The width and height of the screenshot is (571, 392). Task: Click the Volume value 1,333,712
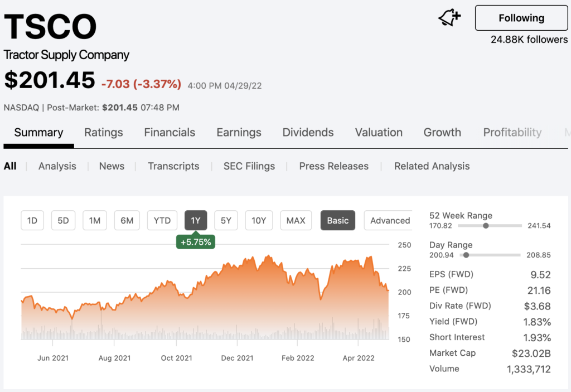tap(529, 369)
